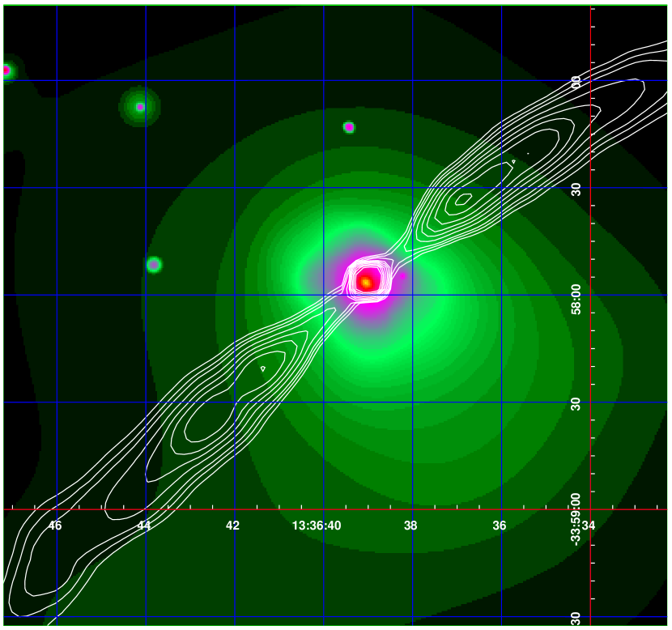
Task: Click the innermost contour peak in the northwest jet
Action: (x=463, y=199)
